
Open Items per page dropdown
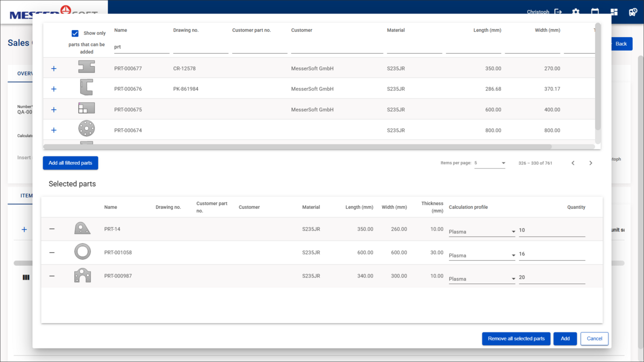pyautogui.click(x=489, y=163)
